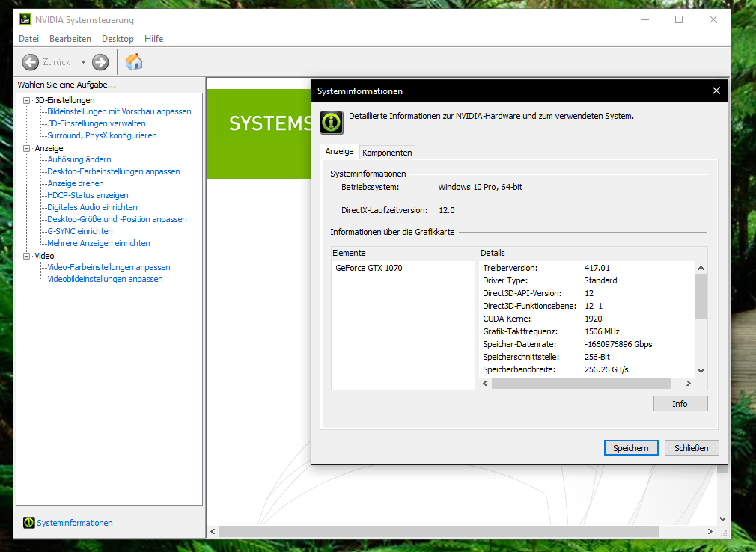This screenshot has height=552, width=756.
Task: Close the Systeminformationen dialog with X
Action: (x=716, y=91)
